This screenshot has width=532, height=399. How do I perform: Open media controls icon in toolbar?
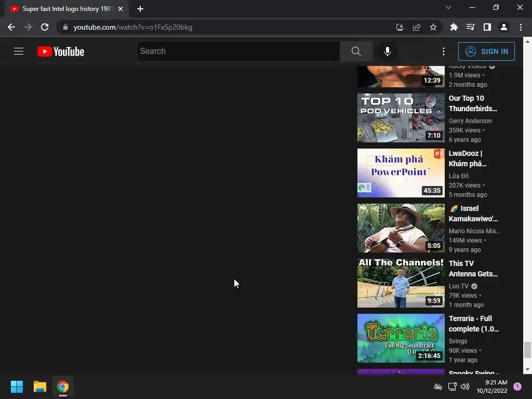tap(470, 27)
